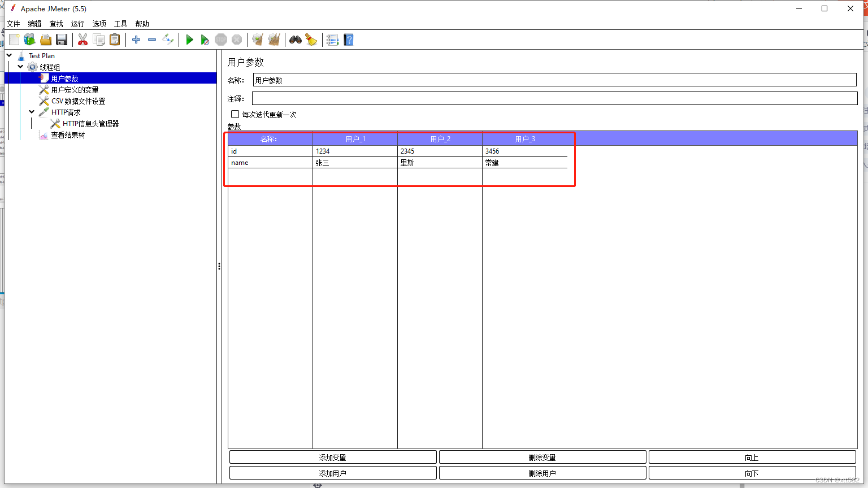Collapse the Test Plan tree arrow

coord(9,55)
